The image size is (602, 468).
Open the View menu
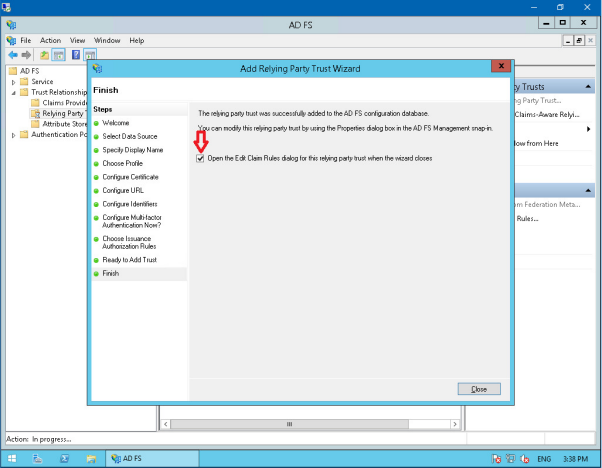77,40
